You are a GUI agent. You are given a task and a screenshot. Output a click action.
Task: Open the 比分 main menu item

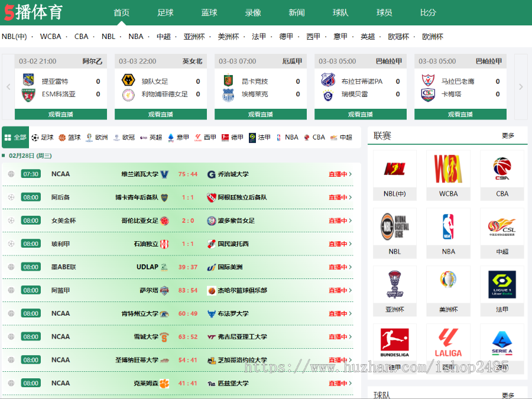click(428, 12)
